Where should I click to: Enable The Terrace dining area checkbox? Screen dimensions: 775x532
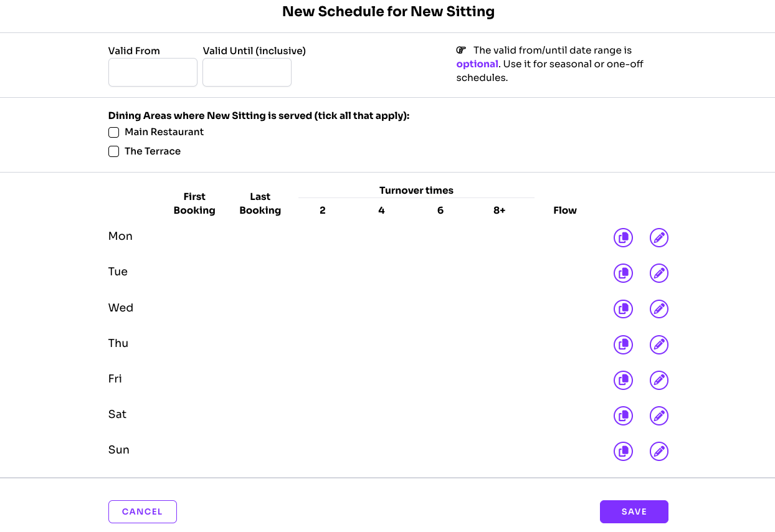[113, 151]
